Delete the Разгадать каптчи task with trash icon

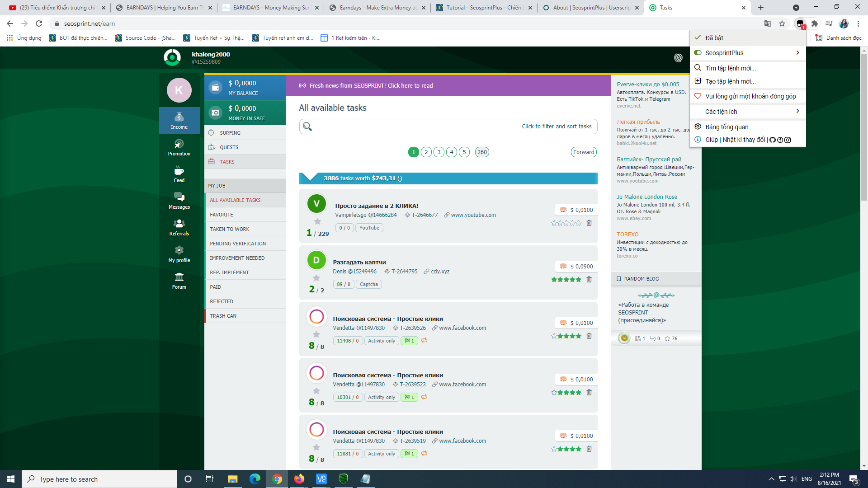(x=589, y=279)
